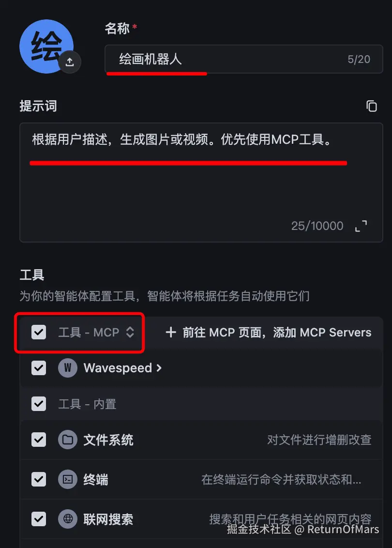The image size is (392, 548).
Task: Expand the prompt editor to fullscreen
Action: coord(361,226)
